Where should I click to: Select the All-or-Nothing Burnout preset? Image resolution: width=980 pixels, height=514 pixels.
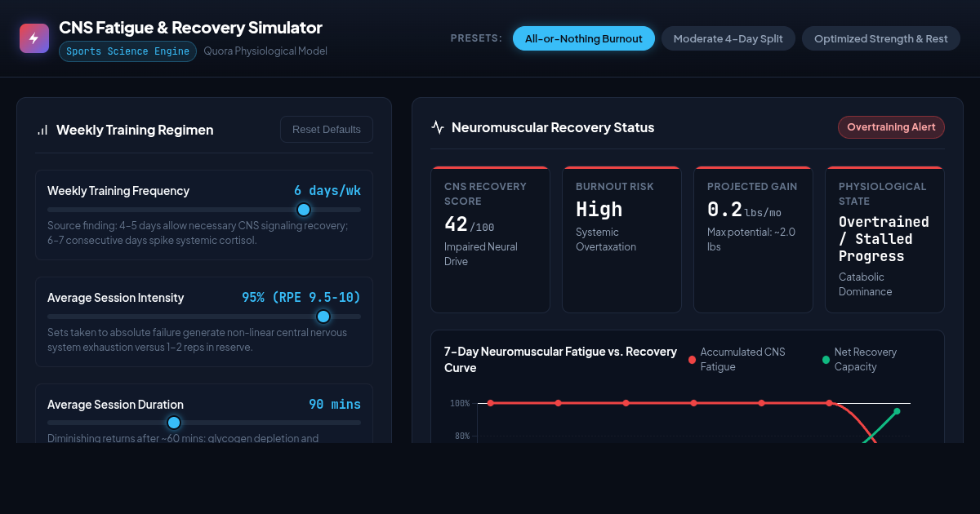tap(584, 38)
